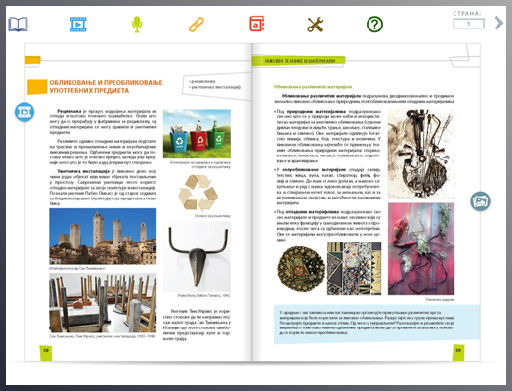Click the orange heading ОБЛИКОВАЊЕ И ПРЕОБЛИКОВАЊЕ
This screenshot has width=512, height=391.
106,86
